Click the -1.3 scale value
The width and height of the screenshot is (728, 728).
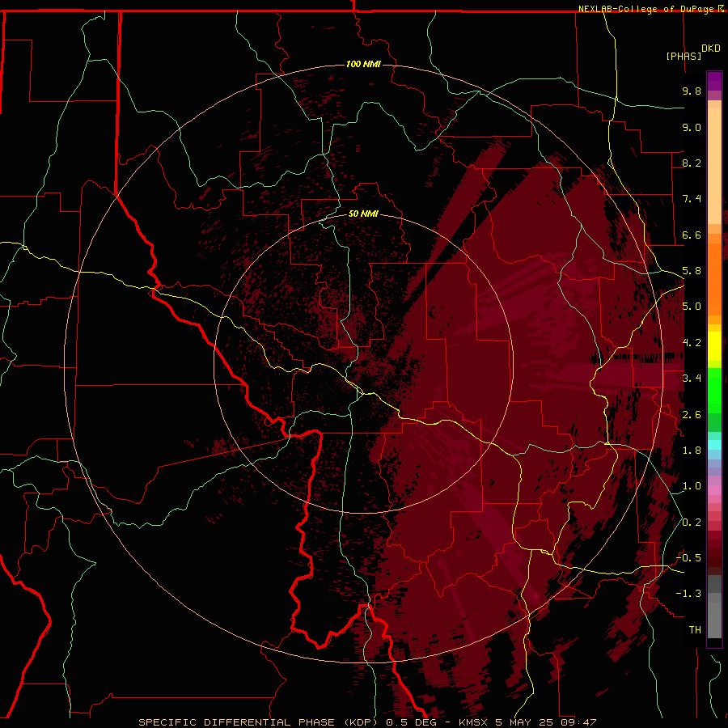coord(688,594)
